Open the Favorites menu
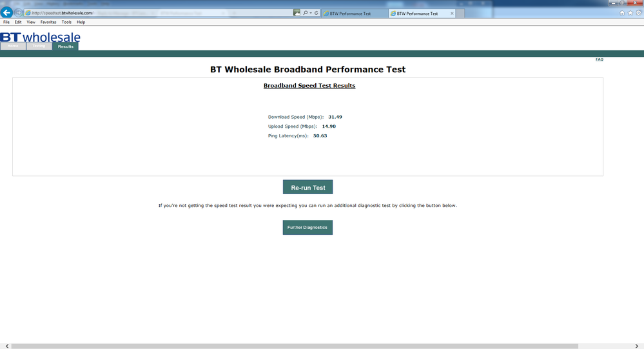Viewport: 644px width, 349px height. (x=48, y=22)
